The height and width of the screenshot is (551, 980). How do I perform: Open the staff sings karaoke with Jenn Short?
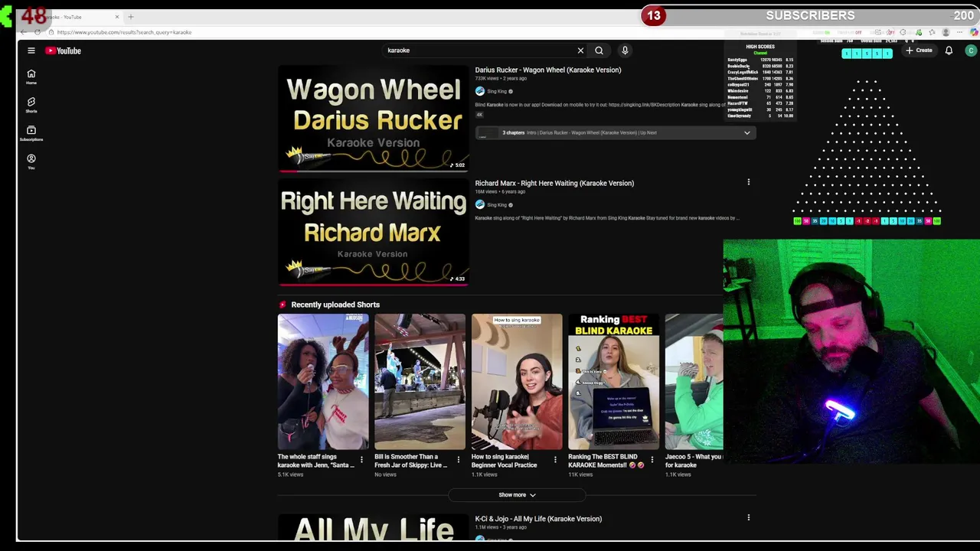[x=322, y=381]
